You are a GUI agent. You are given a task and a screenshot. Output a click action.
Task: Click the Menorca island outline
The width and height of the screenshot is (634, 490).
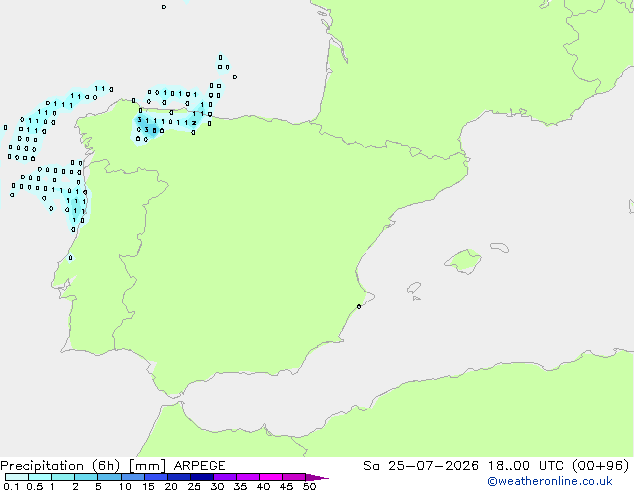tap(499, 247)
